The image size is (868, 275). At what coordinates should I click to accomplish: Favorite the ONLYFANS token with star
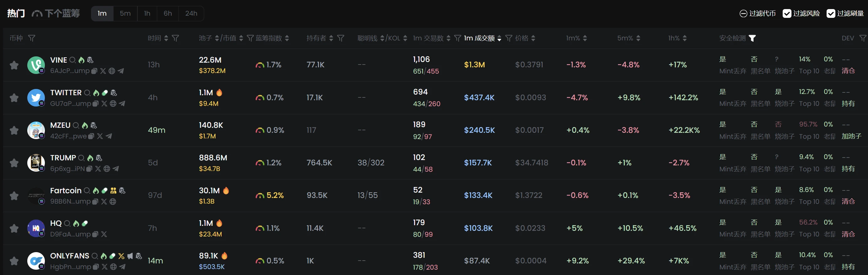coord(14,261)
